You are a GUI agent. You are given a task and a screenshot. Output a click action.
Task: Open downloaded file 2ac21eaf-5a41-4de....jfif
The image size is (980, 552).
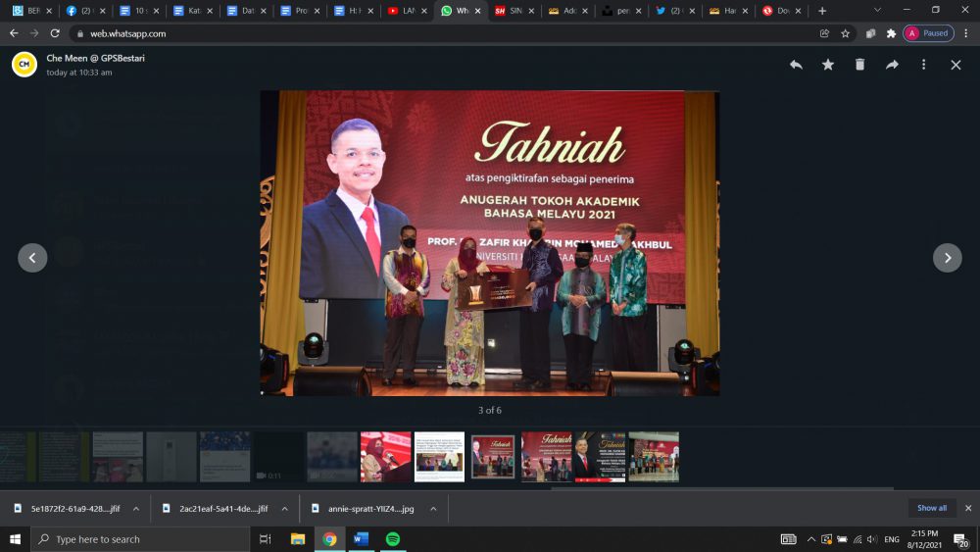point(216,508)
